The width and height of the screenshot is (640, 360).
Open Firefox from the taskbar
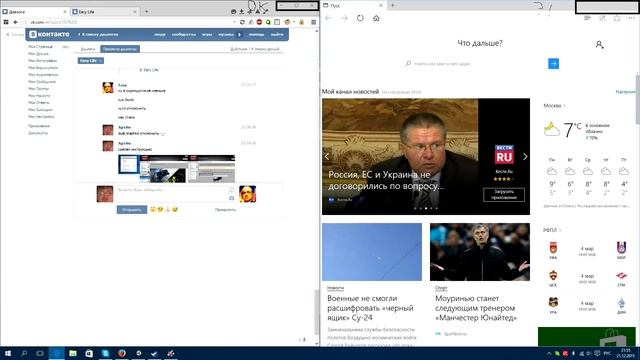click(122, 353)
